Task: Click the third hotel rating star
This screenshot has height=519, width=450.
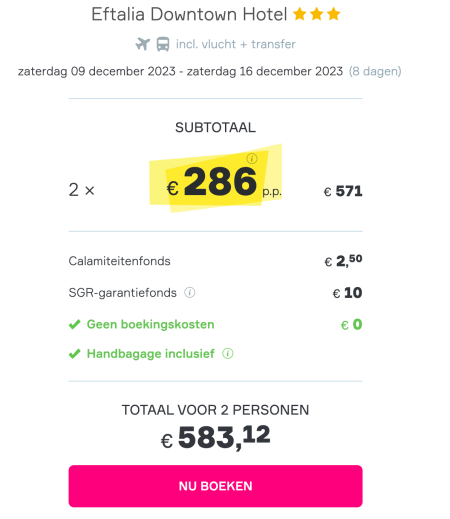Action: point(333,14)
